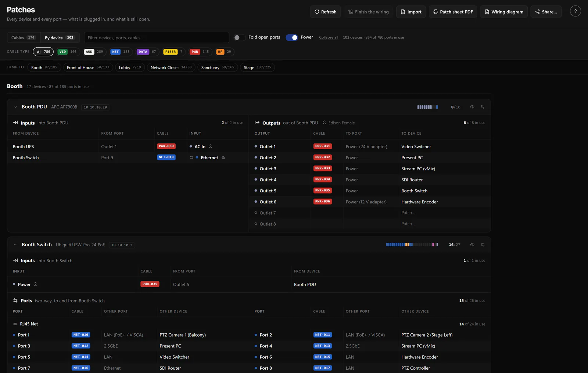Click the NET-018 cable tag

(x=166, y=157)
